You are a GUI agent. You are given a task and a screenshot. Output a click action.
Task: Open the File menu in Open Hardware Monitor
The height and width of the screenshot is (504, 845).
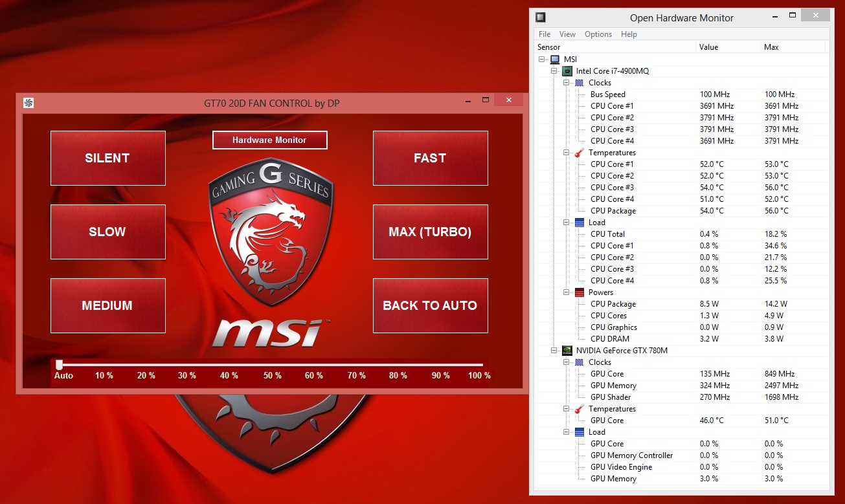click(545, 34)
